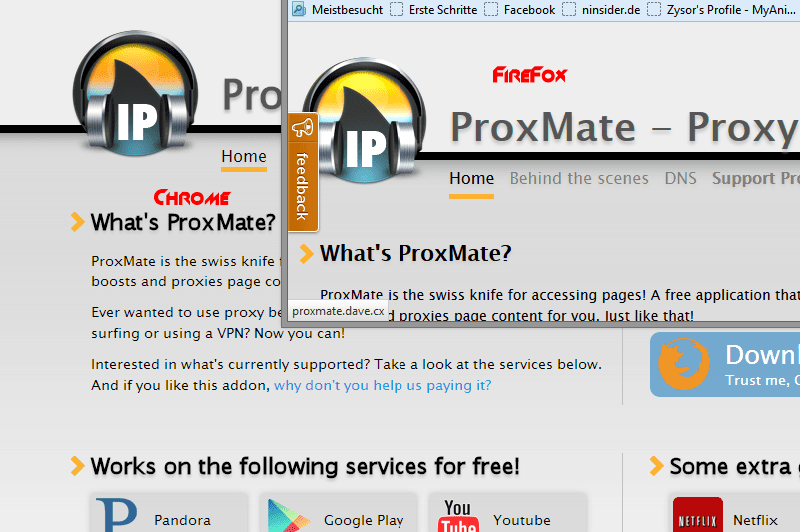Click the Netflix logo tile
Viewport: 800px width, 532px height.
[x=698, y=515]
